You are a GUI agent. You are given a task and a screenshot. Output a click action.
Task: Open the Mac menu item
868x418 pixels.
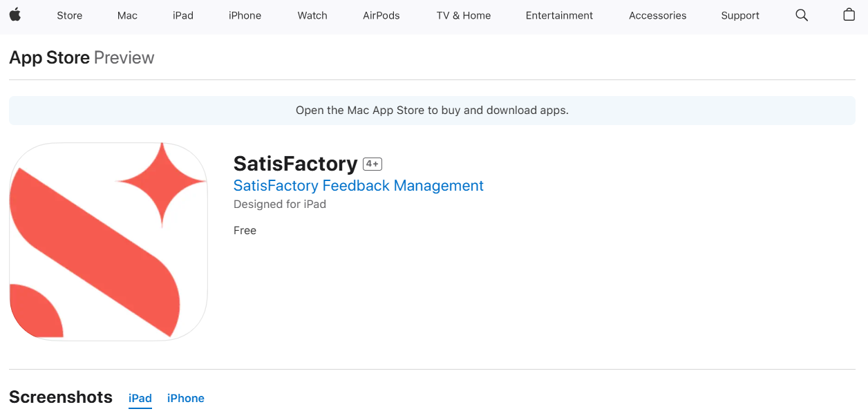pyautogui.click(x=128, y=15)
